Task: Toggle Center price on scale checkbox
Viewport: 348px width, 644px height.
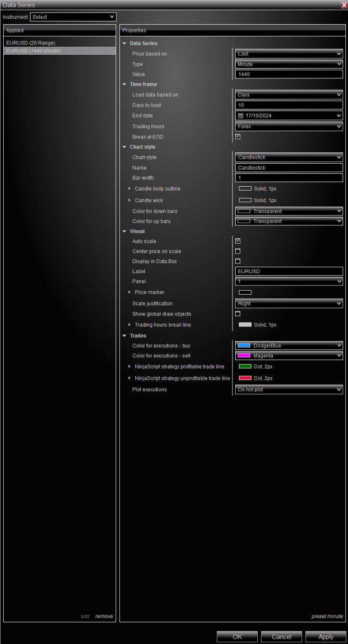Action: coord(238,251)
